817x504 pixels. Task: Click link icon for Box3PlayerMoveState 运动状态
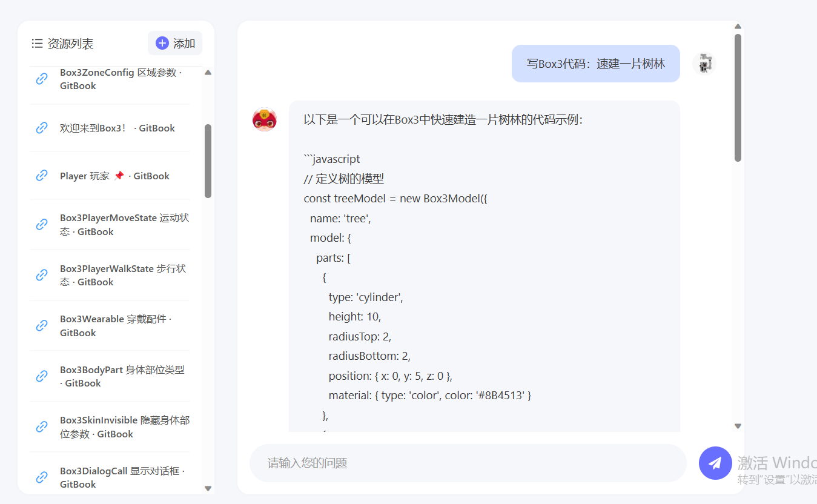(x=42, y=225)
